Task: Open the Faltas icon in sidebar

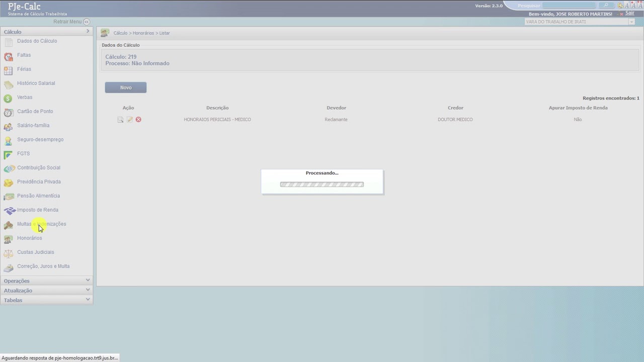Action: coord(8,57)
